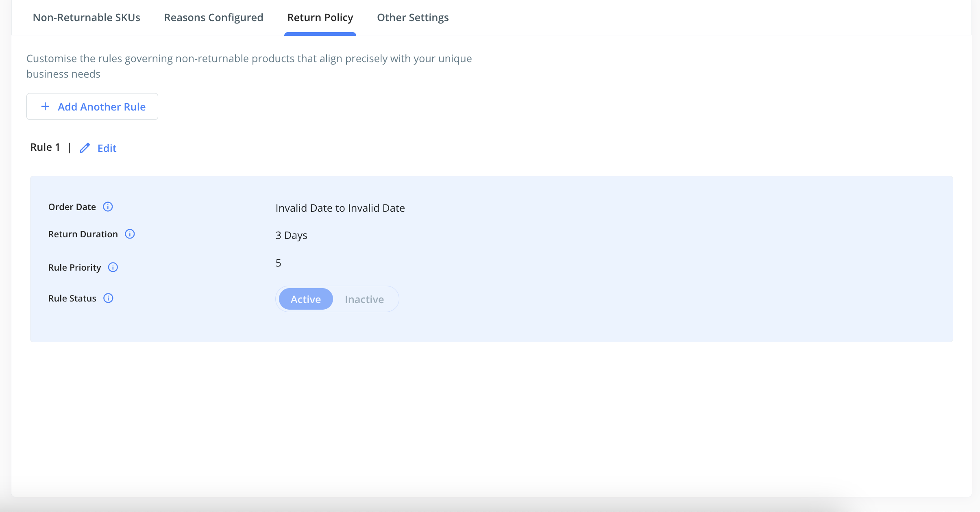
Task: Click the Rule Priority info icon
Action: pyautogui.click(x=113, y=267)
